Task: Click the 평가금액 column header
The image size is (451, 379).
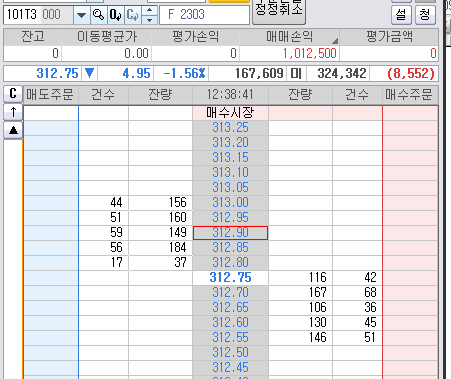Action: 389,37
